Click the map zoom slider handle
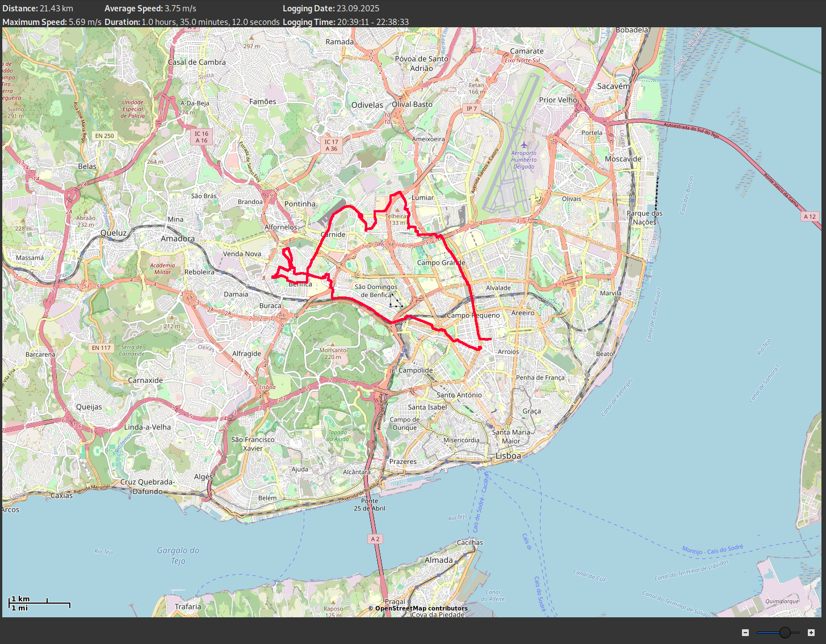Image resolution: width=826 pixels, height=644 pixels. (785, 633)
